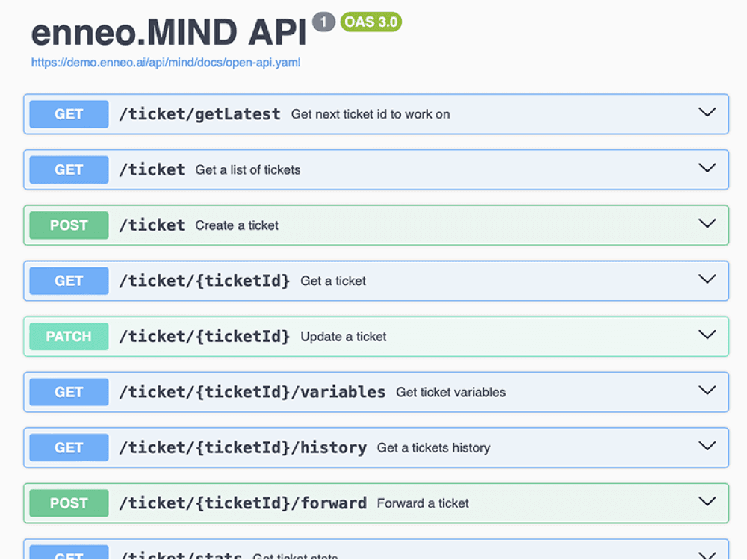Select the /ticket/{ticketId}/forward path
This screenshot has width=747, height=560.
pos(243,503)
